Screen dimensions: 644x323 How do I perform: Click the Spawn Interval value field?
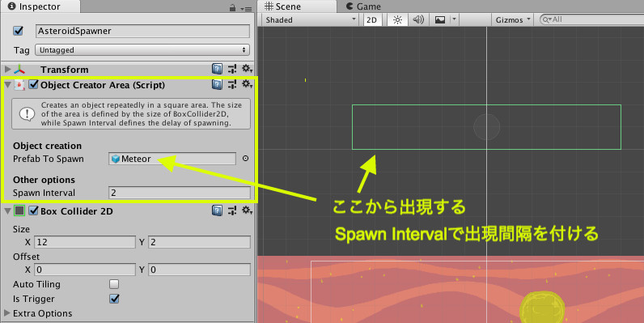click(180, 193)
